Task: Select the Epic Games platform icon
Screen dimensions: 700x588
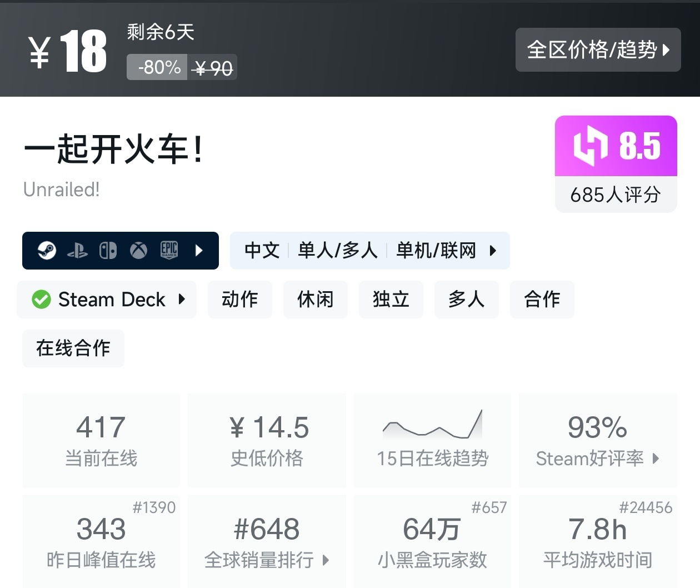Action: (x=169, y=251)
